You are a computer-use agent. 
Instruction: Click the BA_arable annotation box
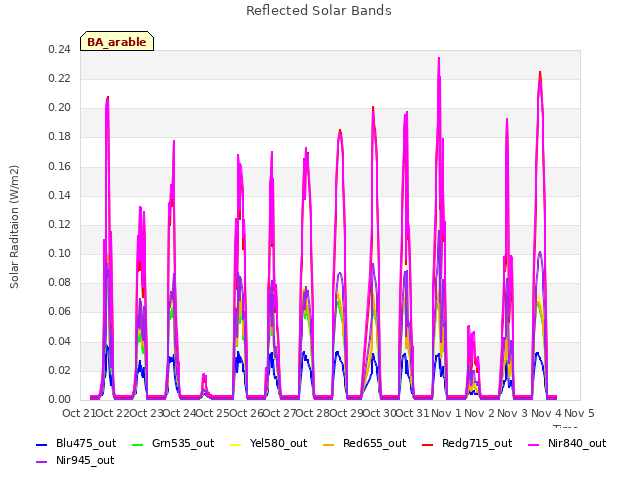pyautogui.click(x=117, y=41)
